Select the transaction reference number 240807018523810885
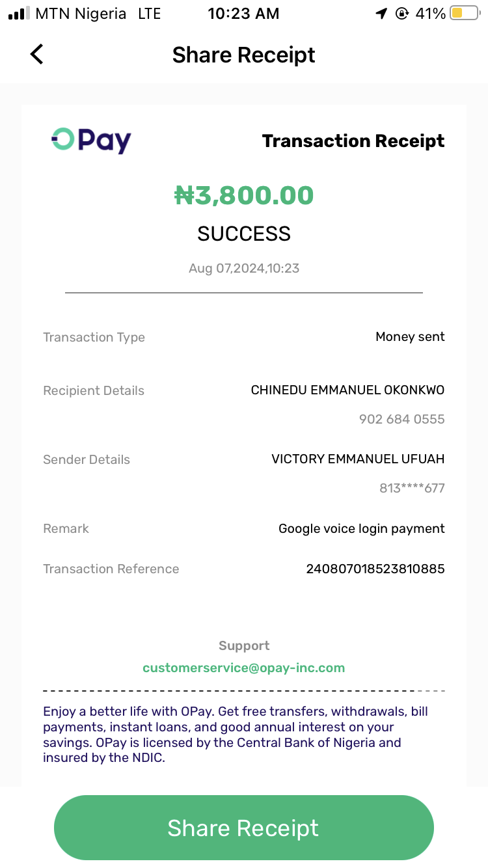Viewport: 488px width, 868px height. pos(375,569)
